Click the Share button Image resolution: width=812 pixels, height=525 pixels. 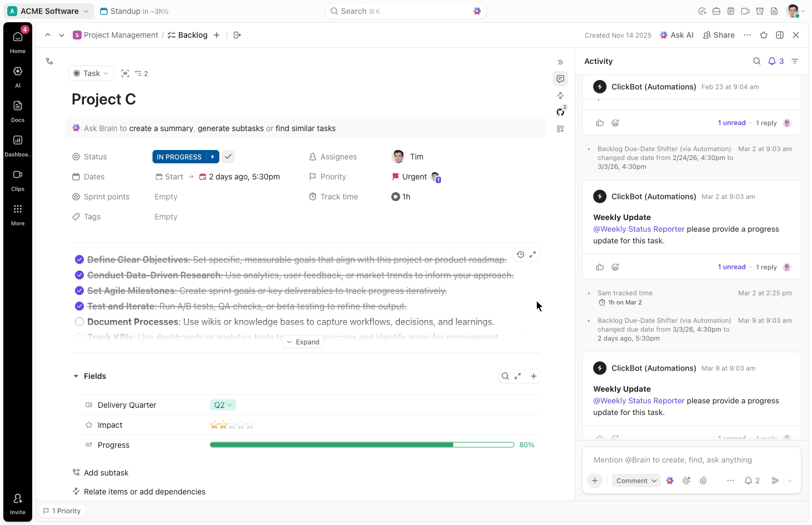[x=719, y=35]
